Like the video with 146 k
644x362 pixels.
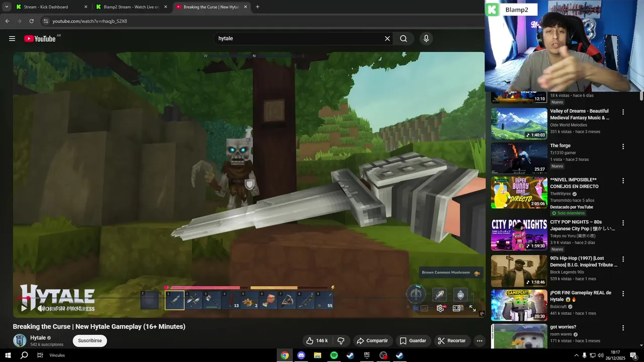coord(317,340)
